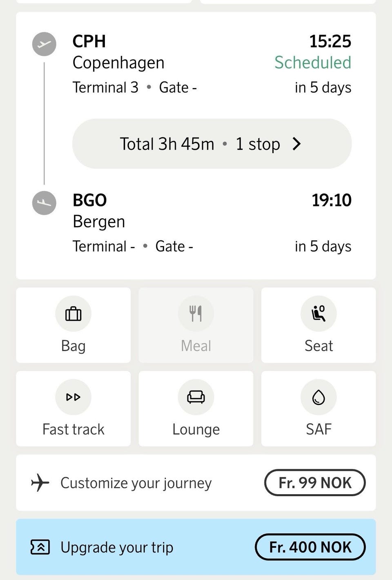Tap the Scheduled flight status text
392x580 pixels.
coord(313,63)
